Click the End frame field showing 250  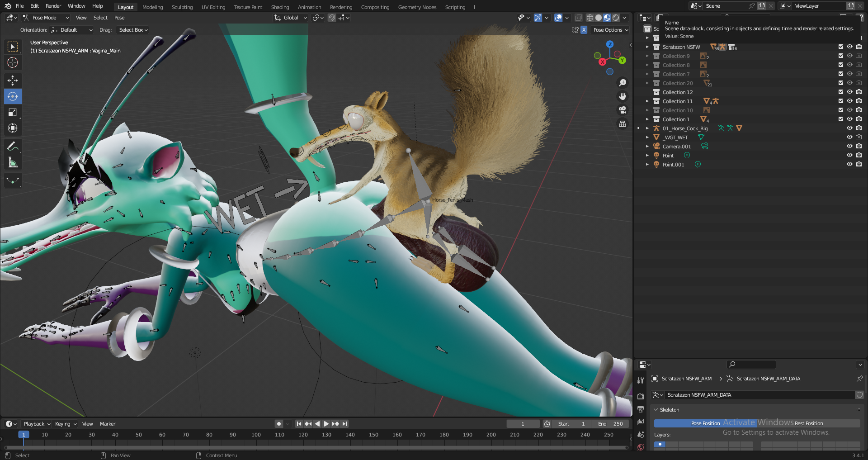point(611,424)
